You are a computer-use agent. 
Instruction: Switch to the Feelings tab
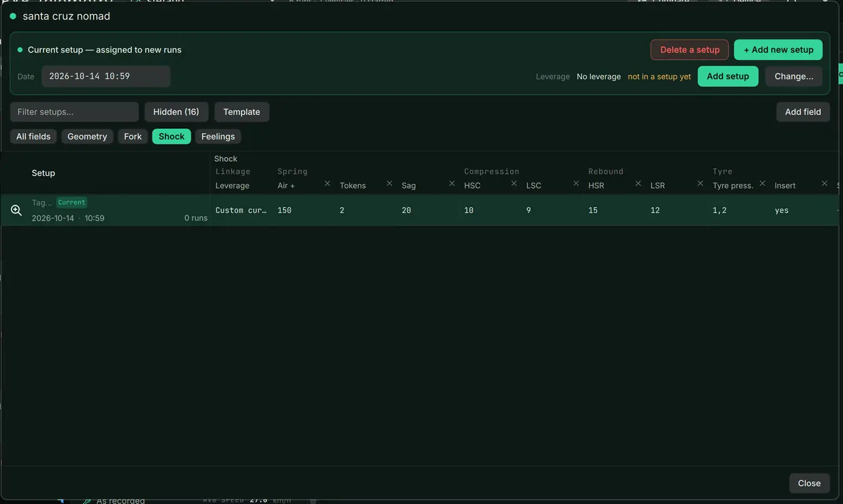(x=218, y=137)
